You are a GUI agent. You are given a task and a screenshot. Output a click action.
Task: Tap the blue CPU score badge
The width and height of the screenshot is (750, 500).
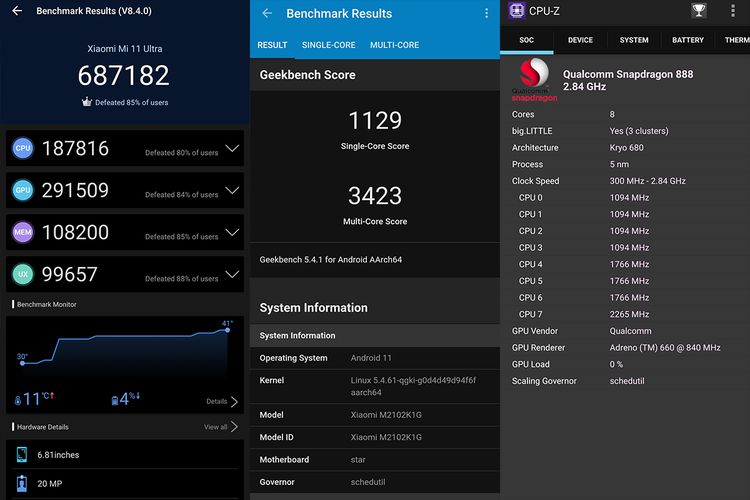point(23,149)
